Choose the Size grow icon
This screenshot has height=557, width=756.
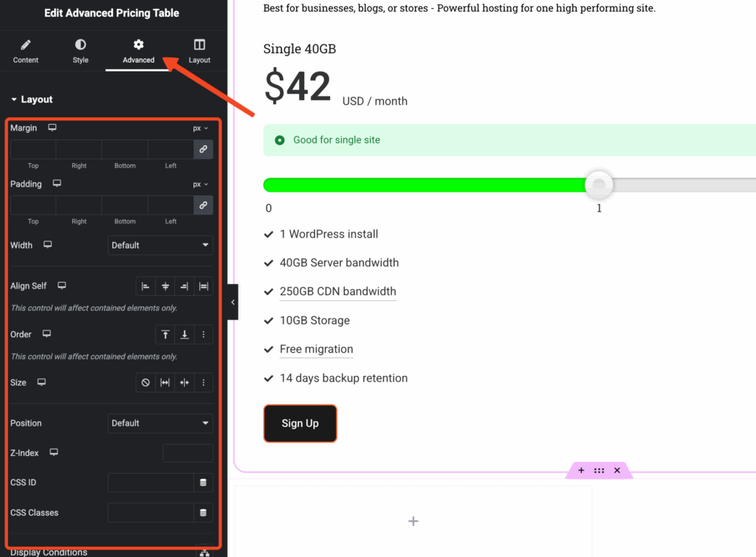click(x=165, y=383)
